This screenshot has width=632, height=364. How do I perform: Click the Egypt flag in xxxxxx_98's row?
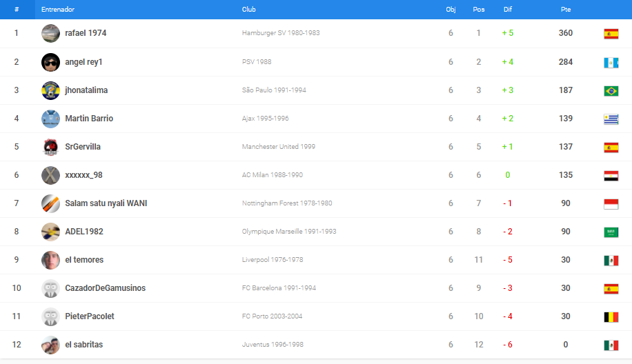pos(611,176)
